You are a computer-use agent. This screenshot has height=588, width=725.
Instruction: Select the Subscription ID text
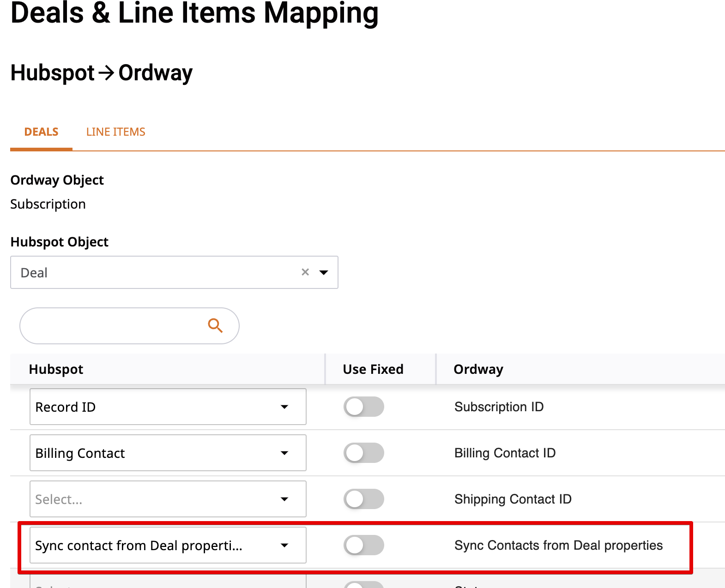[499, 407]
